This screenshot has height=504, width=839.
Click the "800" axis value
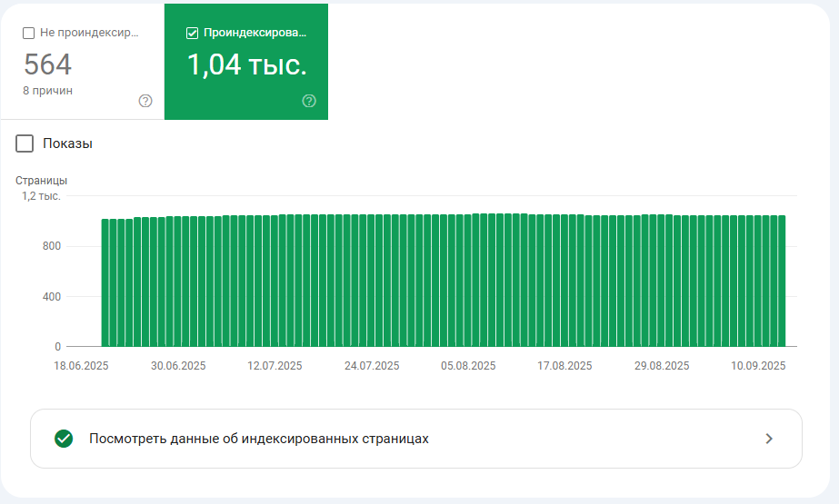(x=52, y=246)
